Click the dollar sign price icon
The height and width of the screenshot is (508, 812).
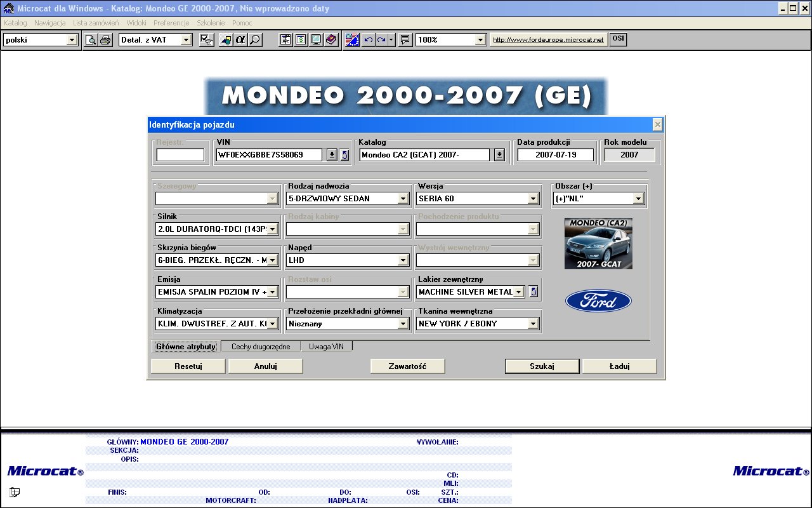pyautogui.click(x=301, y=40)
